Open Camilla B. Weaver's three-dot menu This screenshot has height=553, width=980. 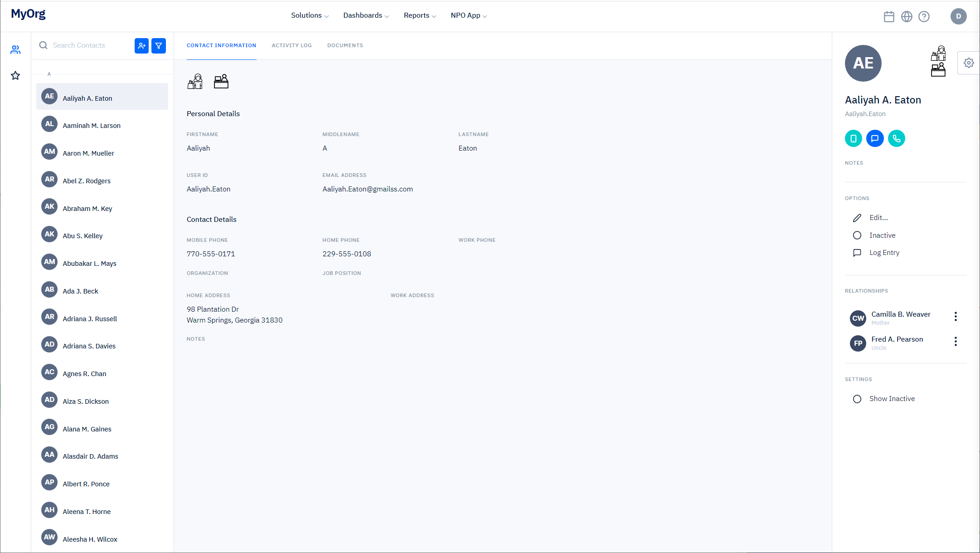click(x=956, y=316)
